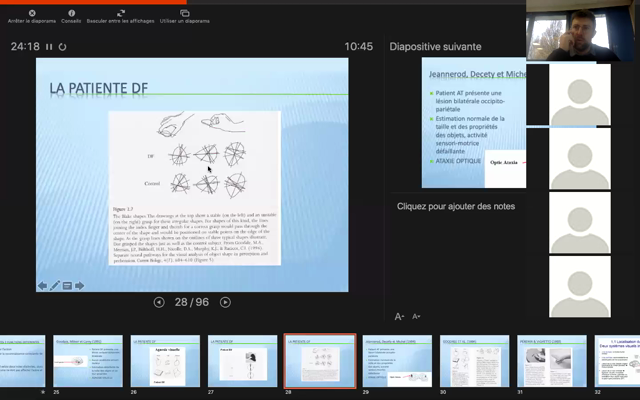
Task: Click the pen tool on the slide overlay
Action: pyautogui.click(x=55, y=285)
